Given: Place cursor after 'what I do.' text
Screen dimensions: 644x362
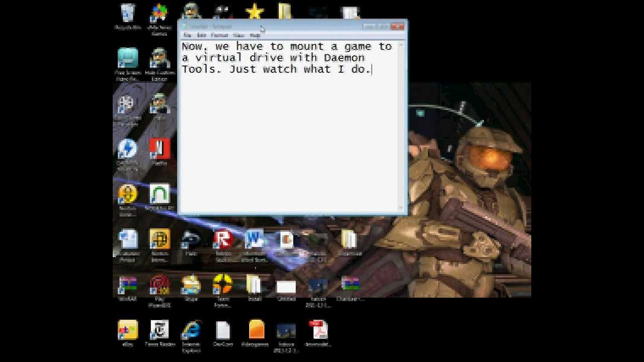Looking at the screenshot, I should (x=371, y=69).
